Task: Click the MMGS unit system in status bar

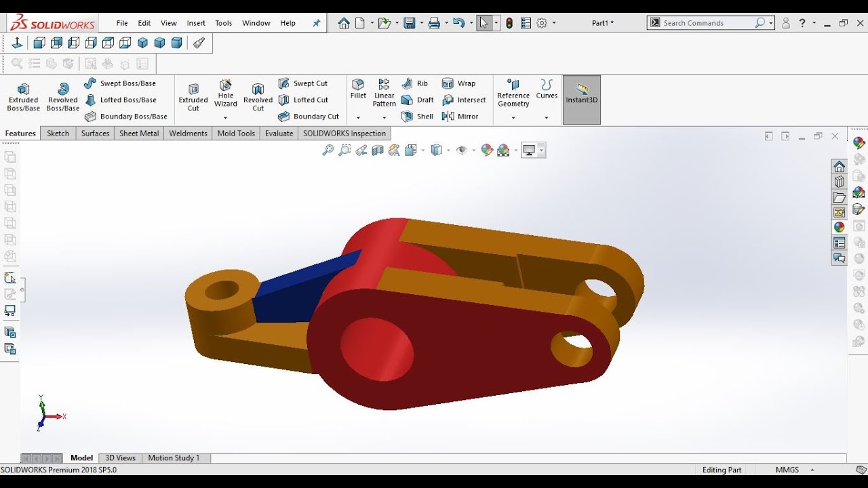Action: tap(787, 470)
